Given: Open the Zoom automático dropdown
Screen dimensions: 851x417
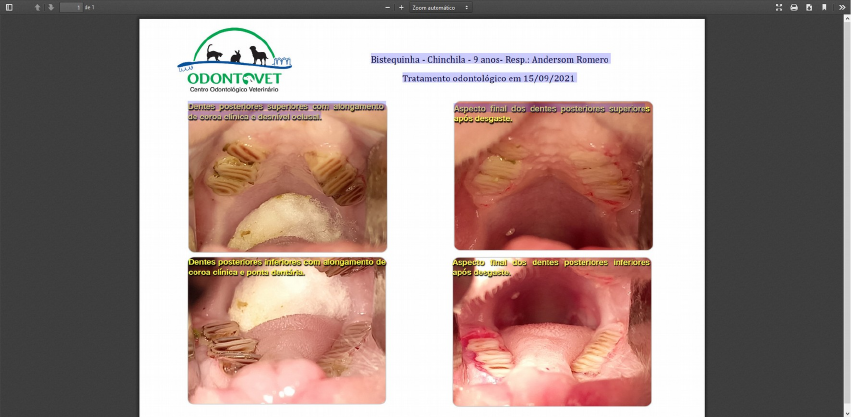Looking at the screenshot, I should coord(440,7).
